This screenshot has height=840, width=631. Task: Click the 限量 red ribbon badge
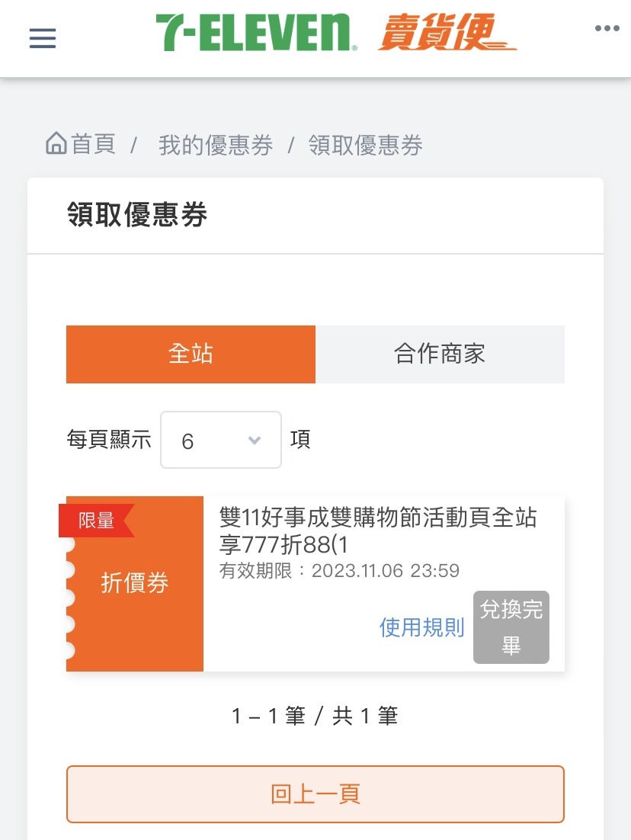click(97, 520)
